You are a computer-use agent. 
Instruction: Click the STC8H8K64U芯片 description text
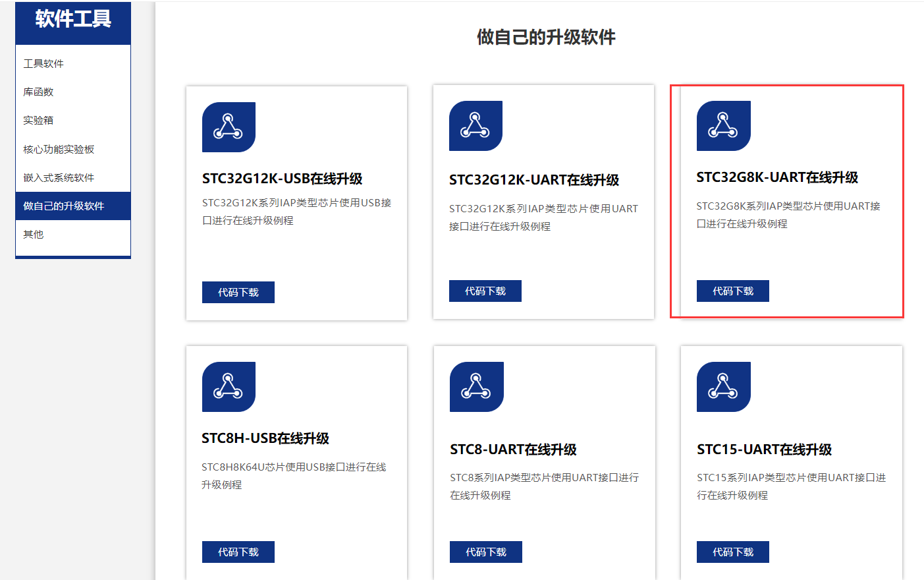pos(294,476)
